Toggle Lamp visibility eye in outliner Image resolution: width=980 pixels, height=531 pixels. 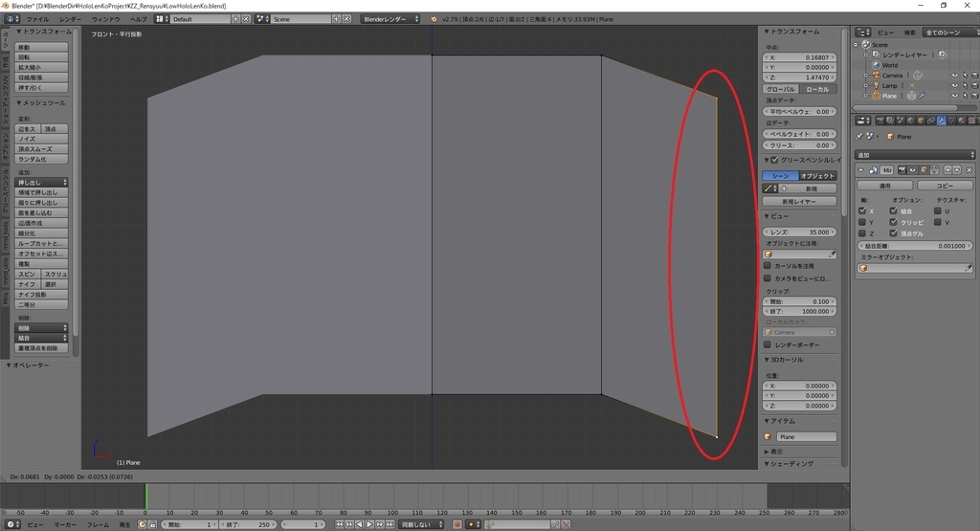(954, 85)
